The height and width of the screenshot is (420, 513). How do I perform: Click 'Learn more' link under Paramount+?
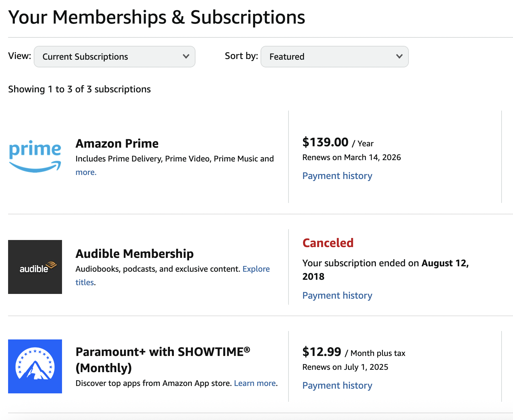pos(255,383)
